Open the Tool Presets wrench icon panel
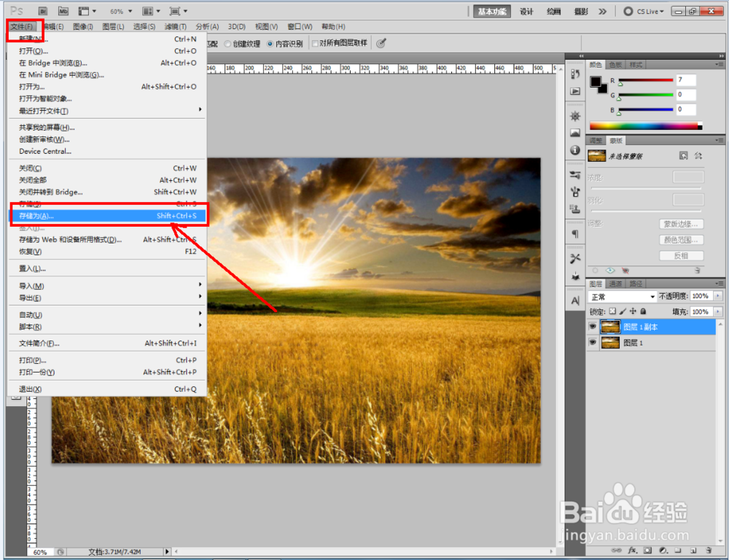Image resolution: width=729 pixels, height=560 pixels. tap(575, 259)
